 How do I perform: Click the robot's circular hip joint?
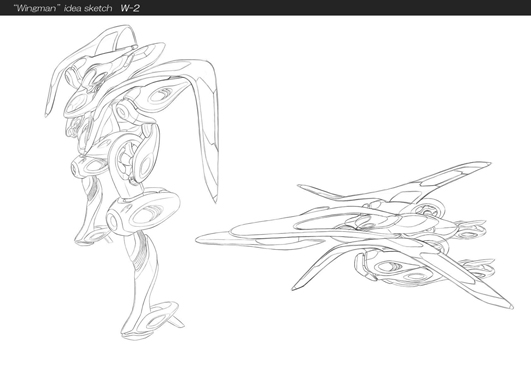click(134, 158)
